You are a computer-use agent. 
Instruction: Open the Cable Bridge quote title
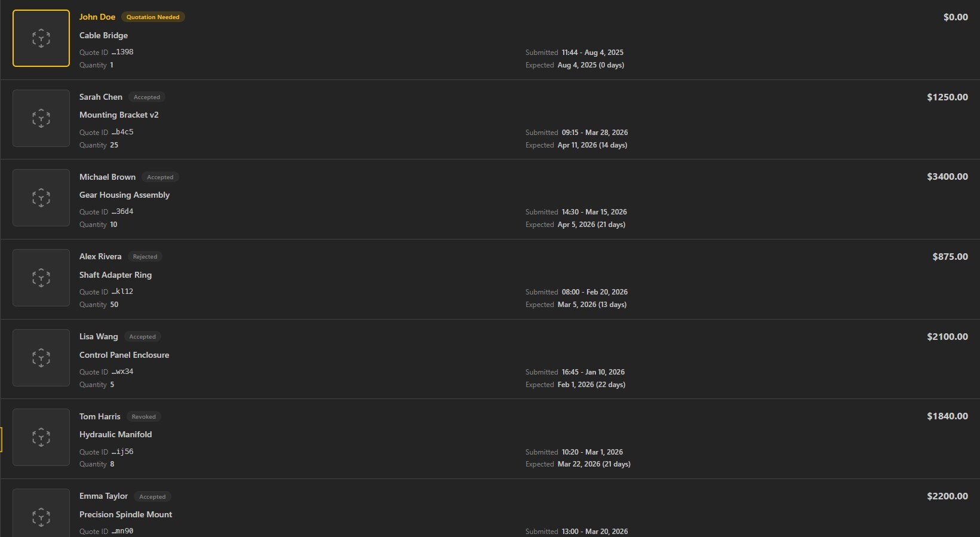(103, 35)
